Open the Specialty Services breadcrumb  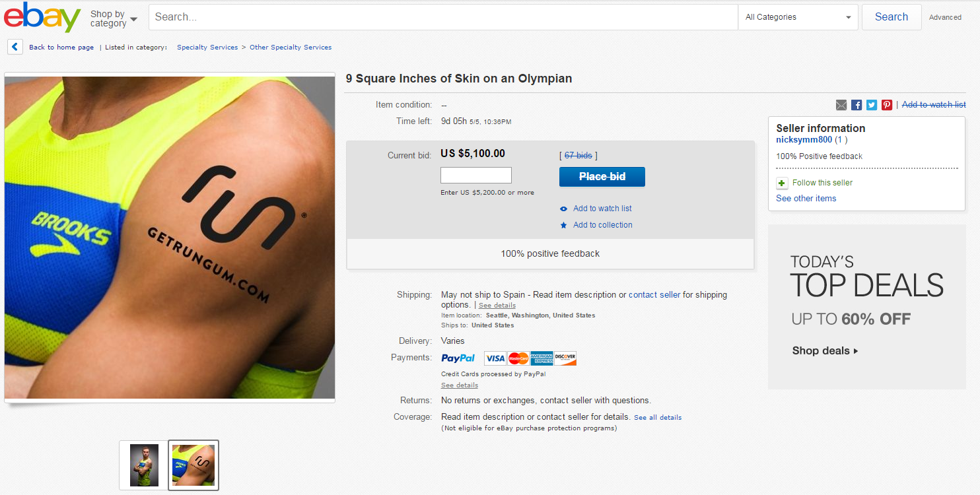point(207,48)
